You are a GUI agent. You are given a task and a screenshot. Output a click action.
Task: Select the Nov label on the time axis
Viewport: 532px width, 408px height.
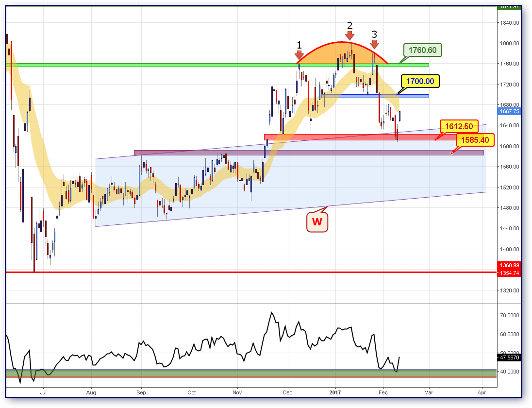237,392
